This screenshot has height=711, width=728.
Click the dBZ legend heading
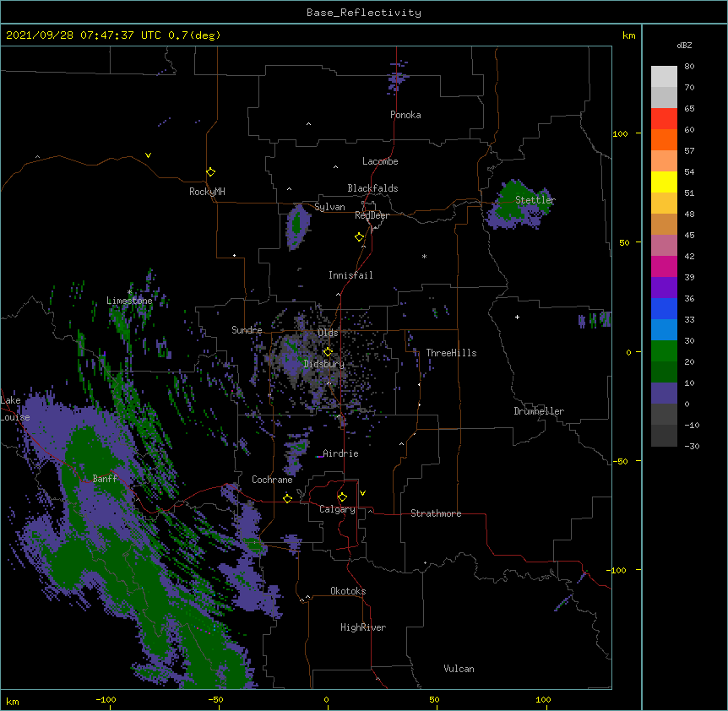coord(684,45)
